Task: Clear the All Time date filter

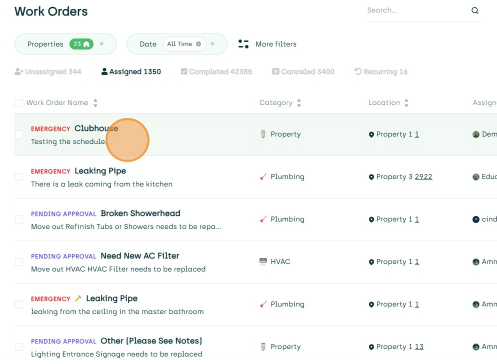Action: pyautogui.click(x=198, y=44)
